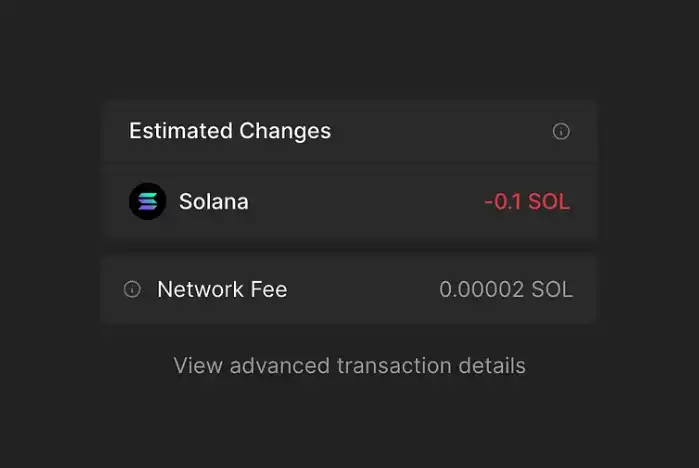This screenshot has width=699, height=468.
Task: Click the word "Network" in the fee row
Action: click(x=200, y=290)
